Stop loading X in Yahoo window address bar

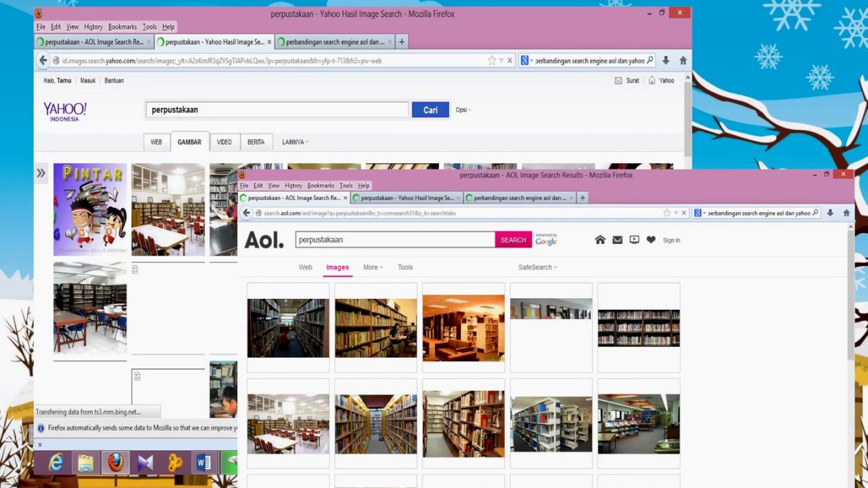[510, 60]
